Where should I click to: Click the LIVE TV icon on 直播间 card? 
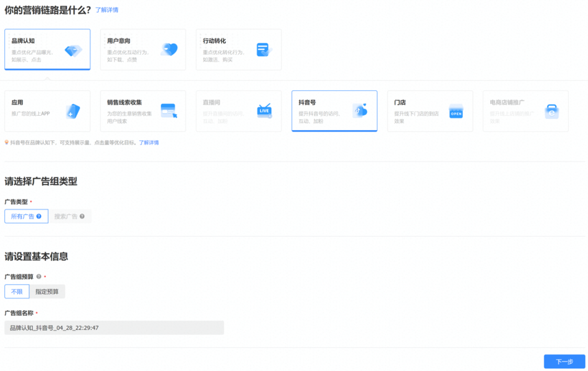264,111
